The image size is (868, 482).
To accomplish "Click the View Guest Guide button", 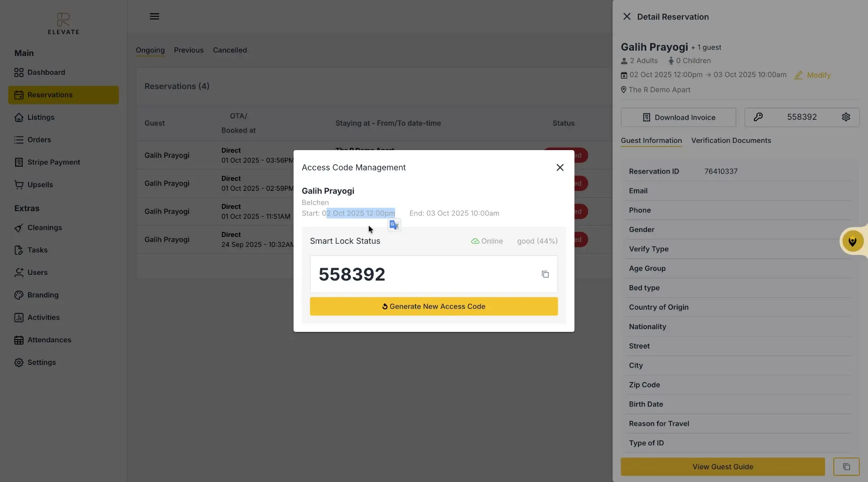I will (722, 467).
